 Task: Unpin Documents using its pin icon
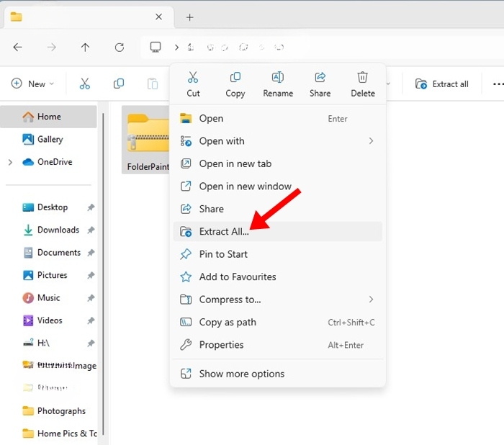pos(91,253)
